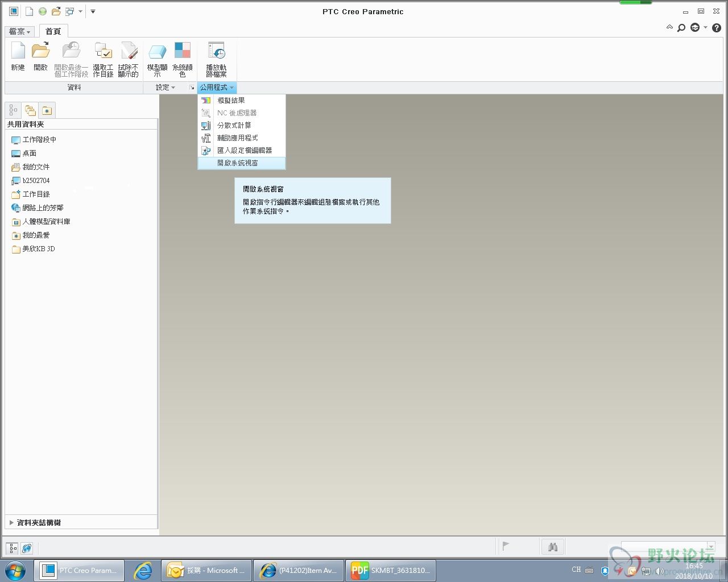This screenshot has height=582, width=728.
Task: Click 模型顯示 (Model Display) icon
Action: pos(158,52)
